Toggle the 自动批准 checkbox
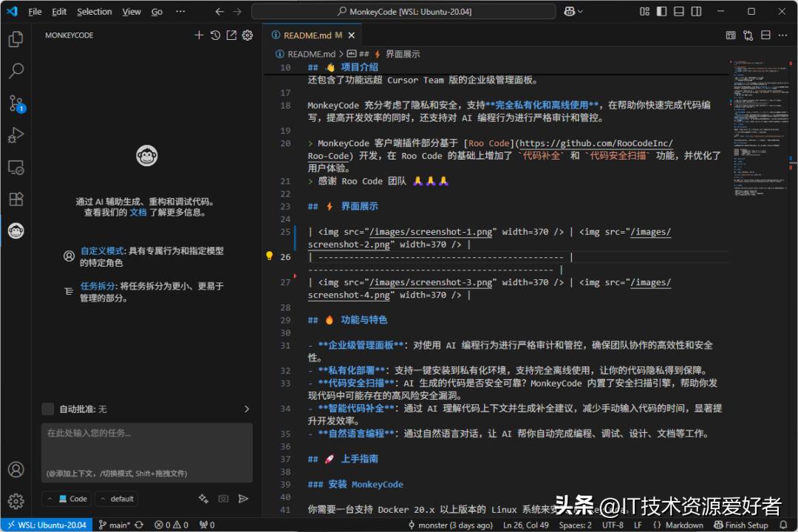798x532 pixels. [x=48, y=409]
